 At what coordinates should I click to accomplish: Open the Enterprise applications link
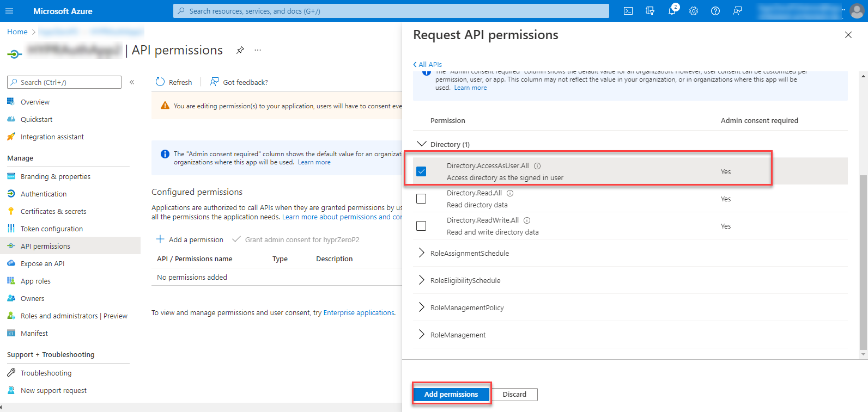pyautogui.click(x=359, y=312)
